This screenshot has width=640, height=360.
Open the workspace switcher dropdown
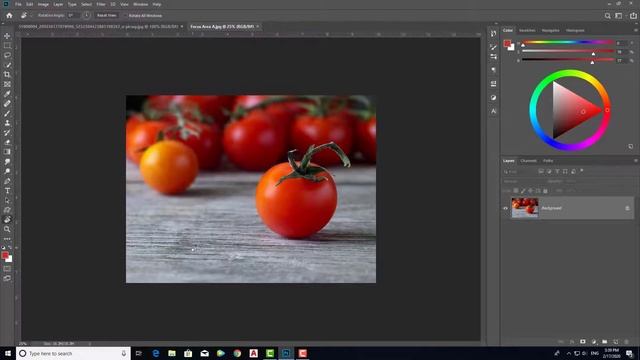point(619,16)
